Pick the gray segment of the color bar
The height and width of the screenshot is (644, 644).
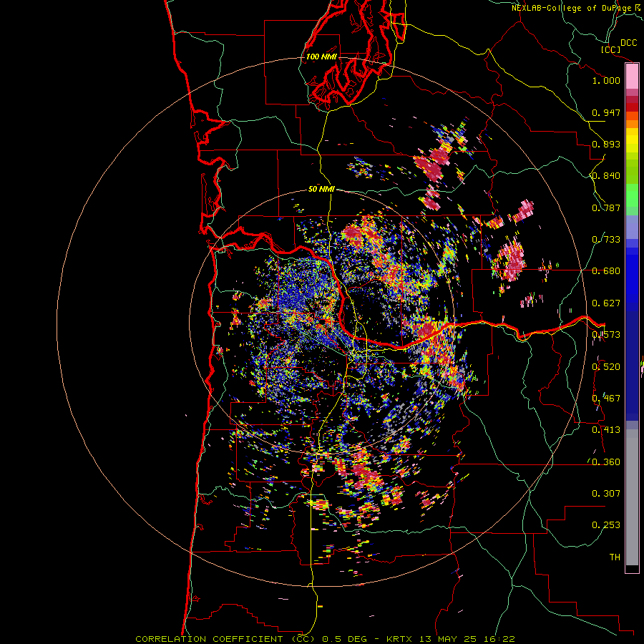point(632,497)
